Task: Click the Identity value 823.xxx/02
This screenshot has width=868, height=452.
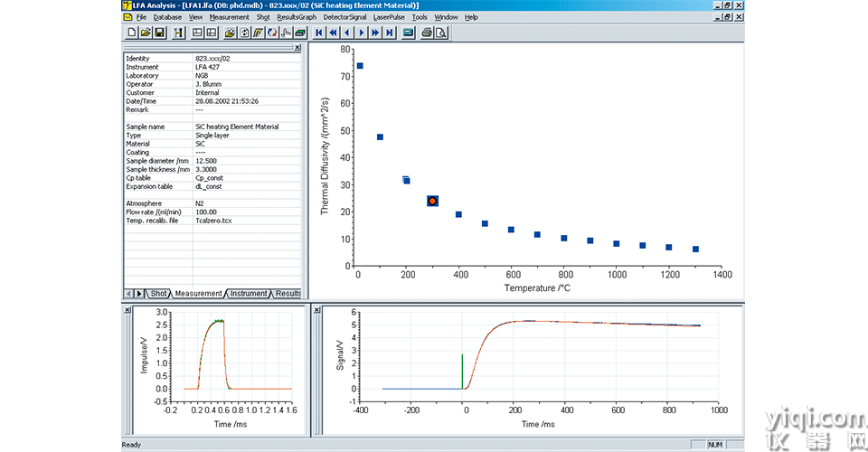Action: (x=212, y=58)
